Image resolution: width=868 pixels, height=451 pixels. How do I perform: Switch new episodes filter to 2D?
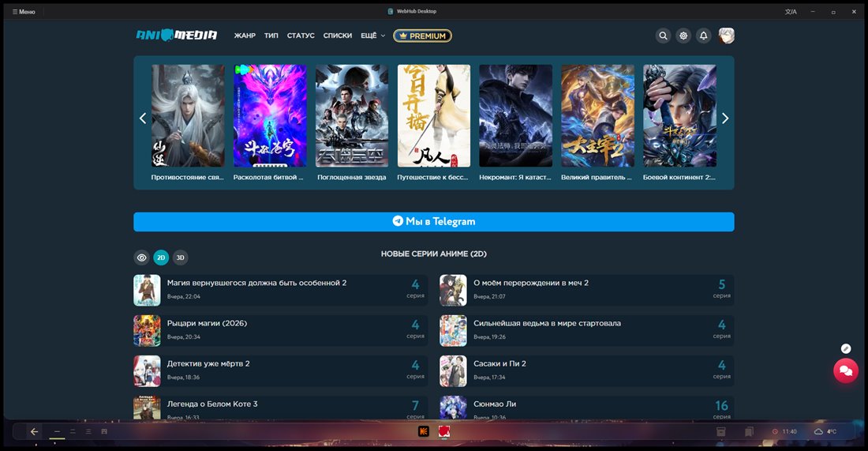(x=161, y=257)
